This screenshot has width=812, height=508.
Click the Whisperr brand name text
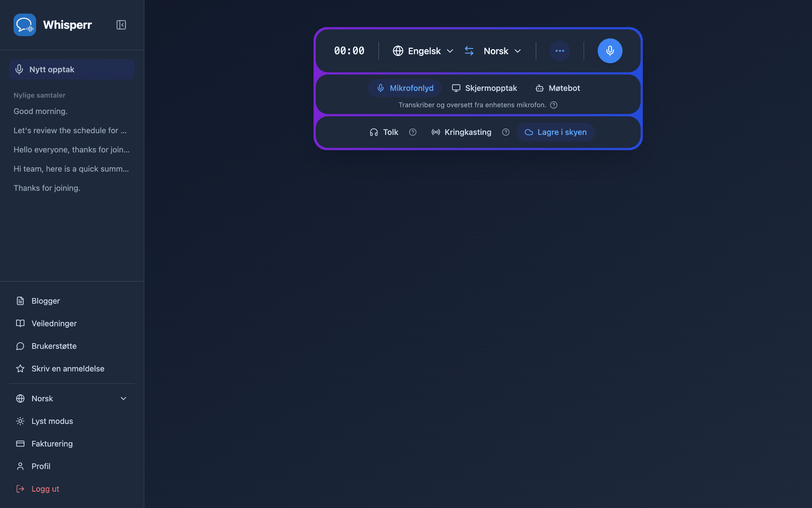click(x=67, y=25)
